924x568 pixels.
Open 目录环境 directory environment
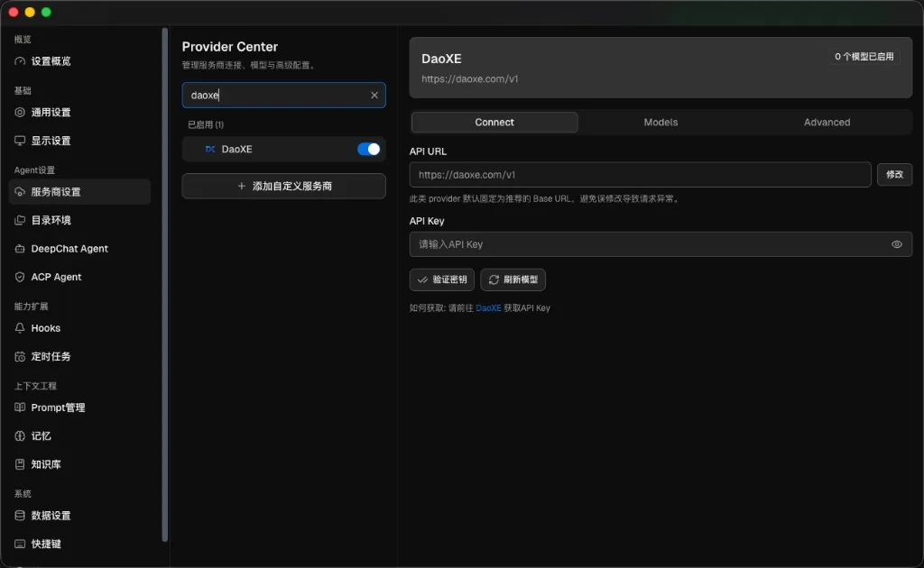tap(79, 220)
